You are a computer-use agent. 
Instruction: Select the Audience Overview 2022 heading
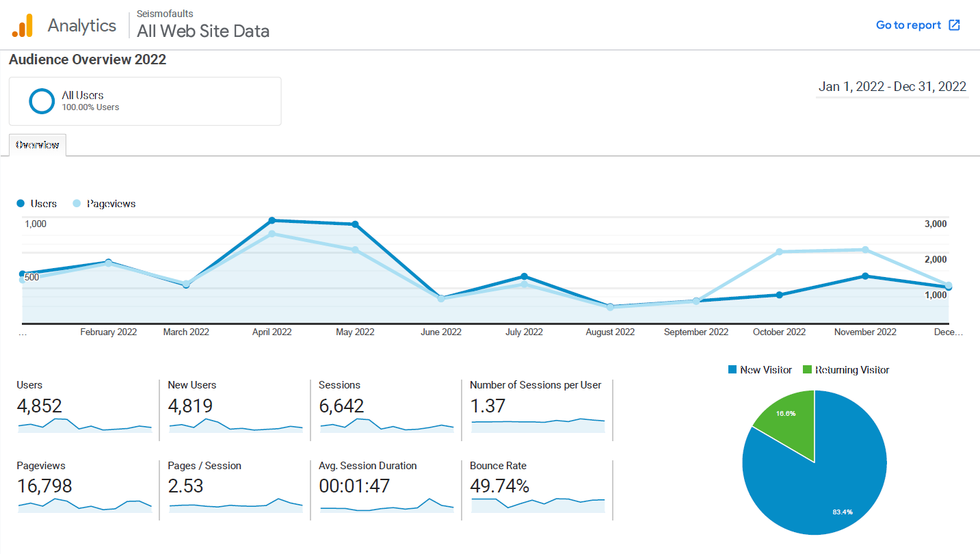[86, 60]
